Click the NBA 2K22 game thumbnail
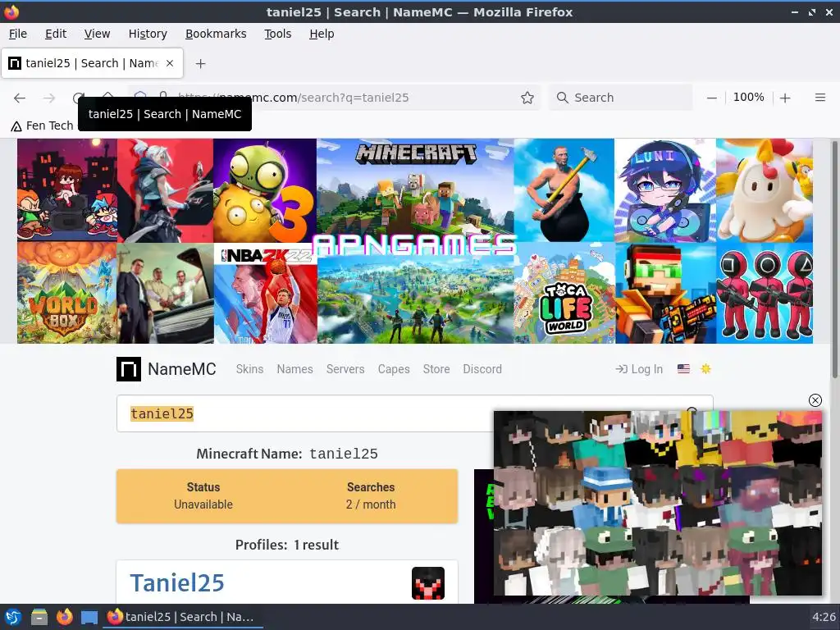Screen dimensions: 840x630 (x=265, y=294)
